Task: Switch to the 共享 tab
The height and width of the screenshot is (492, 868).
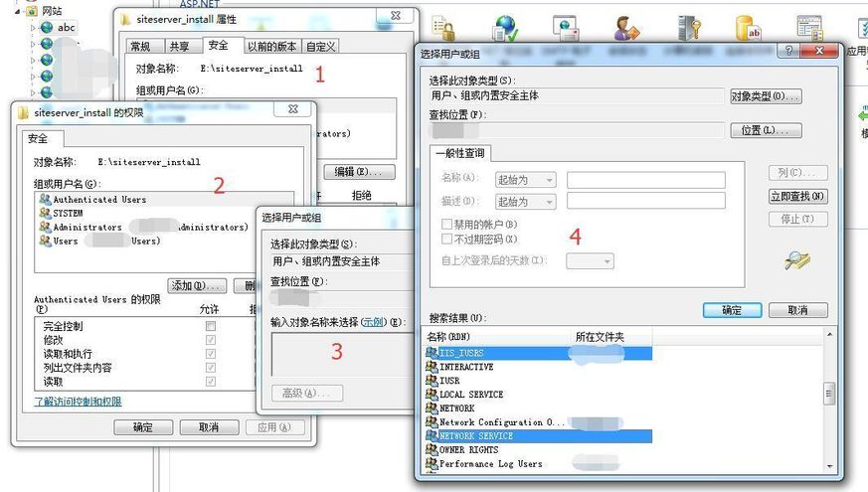Action: pos(179,46)
